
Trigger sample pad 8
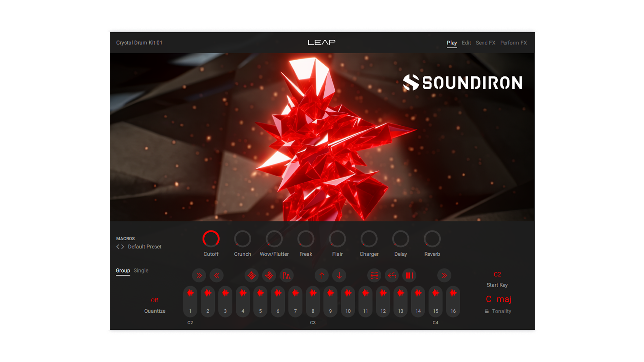(313, 301)
